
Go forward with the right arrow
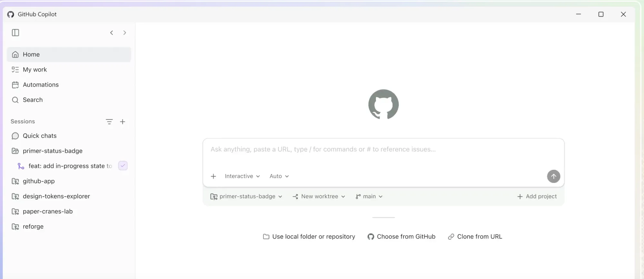(x=125, y=33)
